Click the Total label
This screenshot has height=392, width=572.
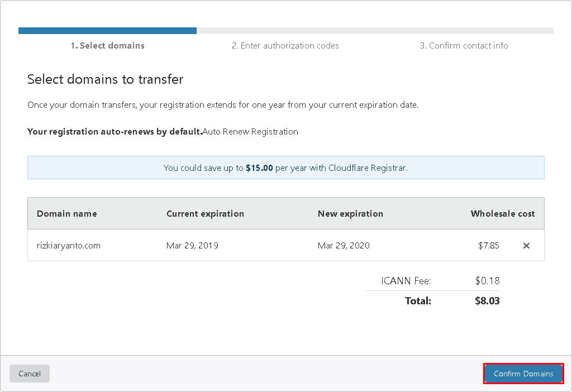418,301
